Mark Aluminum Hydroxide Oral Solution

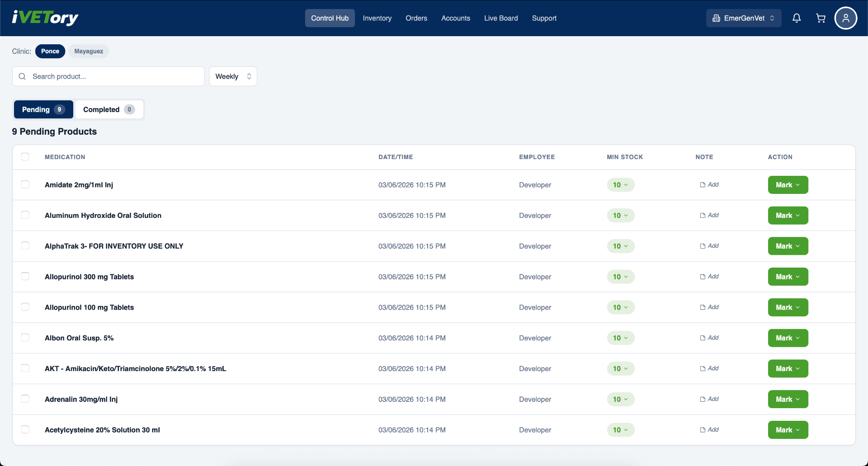788,216
